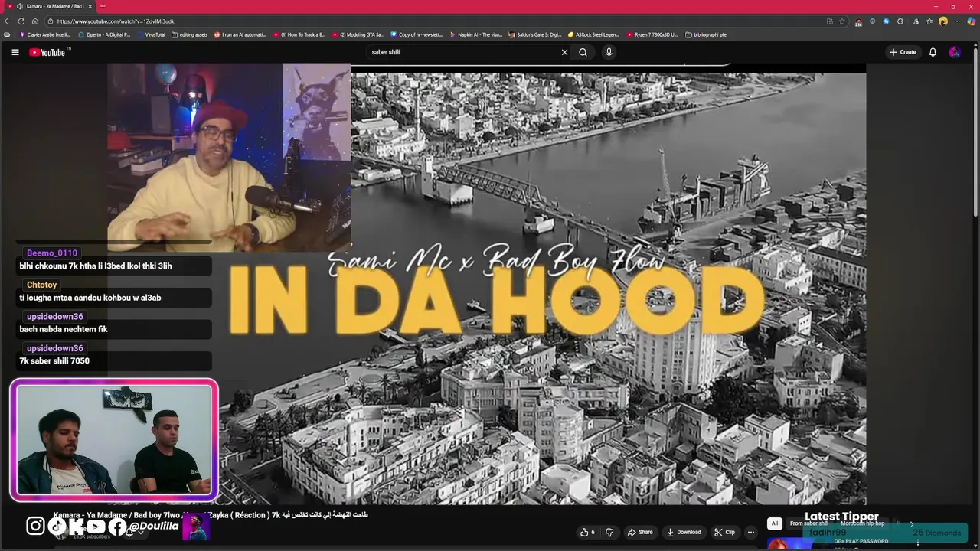Dislike the video with thumbs down
The width and height of the screenshot is (980, 551).
pyautogui.click(x=609, y=532)
